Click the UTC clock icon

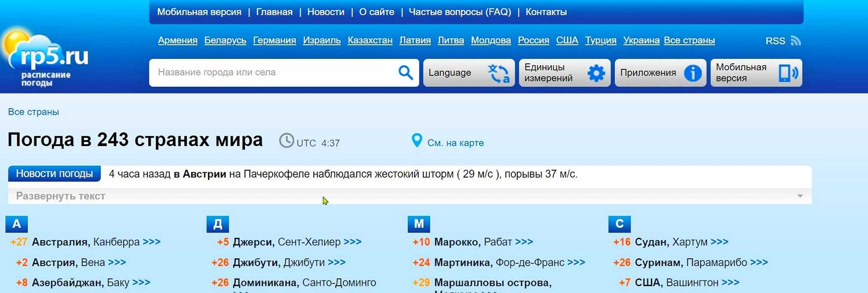[x=287, y=141]
